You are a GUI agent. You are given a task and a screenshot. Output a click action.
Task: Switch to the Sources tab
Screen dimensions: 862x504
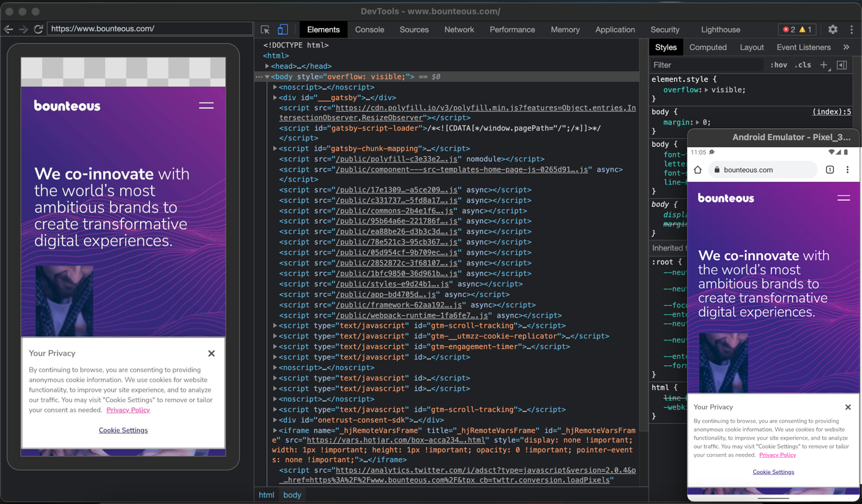(414, 29)
